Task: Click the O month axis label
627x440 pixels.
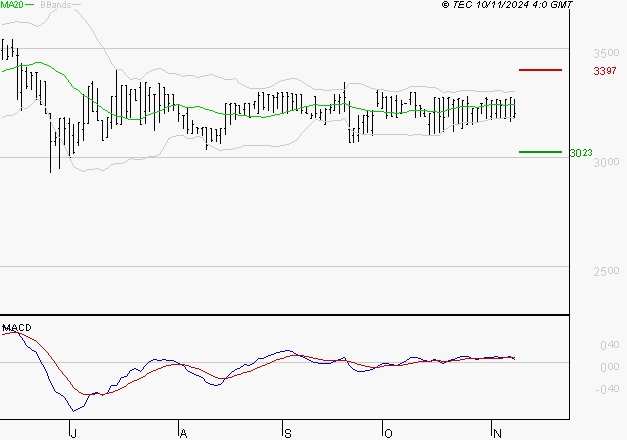Action: (x=388, y=433)
